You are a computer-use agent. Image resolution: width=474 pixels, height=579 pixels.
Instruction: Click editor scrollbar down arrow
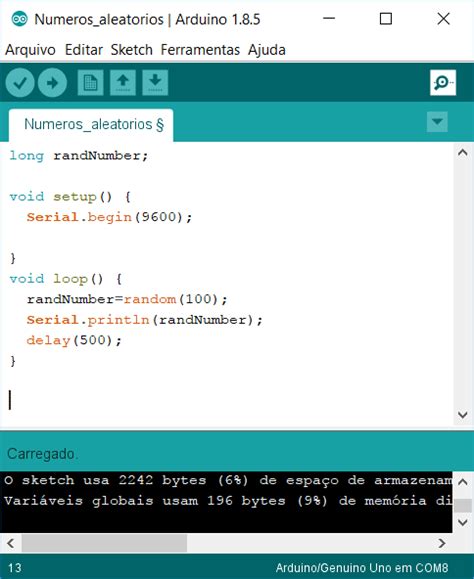(463, 415)
